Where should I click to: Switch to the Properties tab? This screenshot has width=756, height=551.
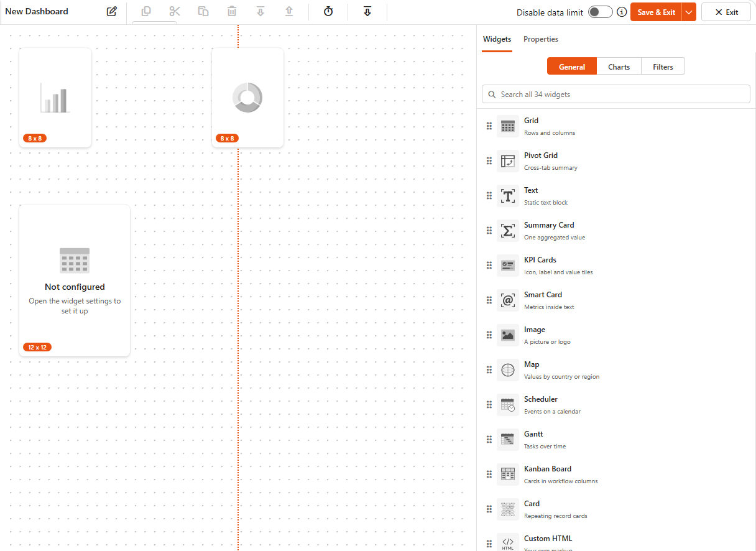click(x=541, y=39)
